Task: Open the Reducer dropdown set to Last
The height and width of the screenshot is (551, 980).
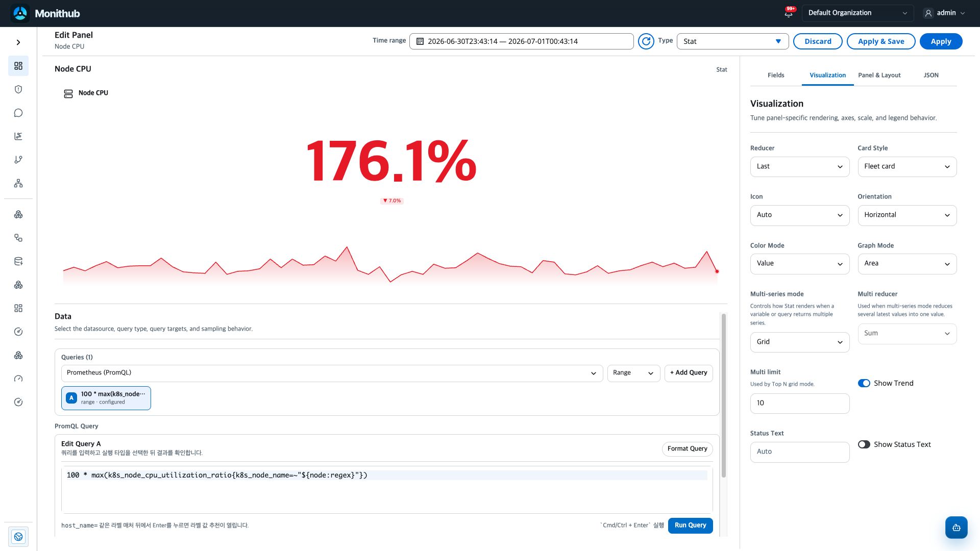Action: [800, 166]
